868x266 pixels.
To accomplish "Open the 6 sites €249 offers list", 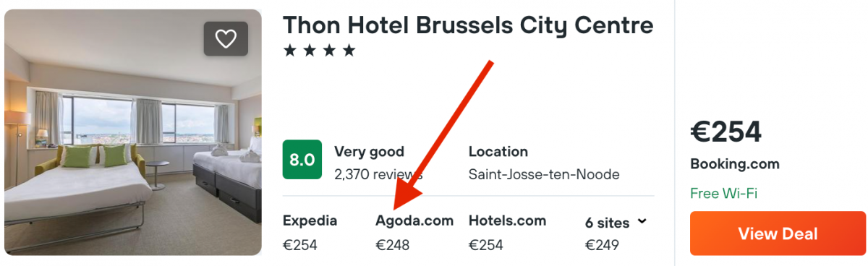I will [x=616, y=233].
